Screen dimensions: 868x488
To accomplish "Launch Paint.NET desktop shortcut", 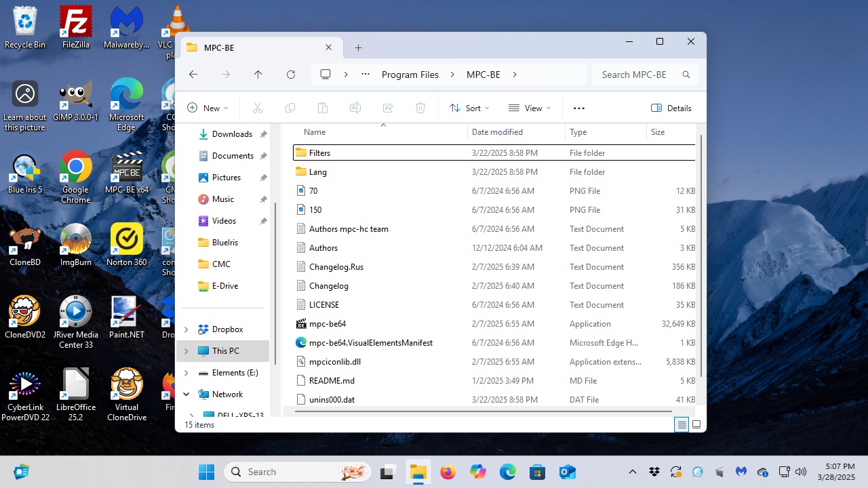I will coord(126,318).
